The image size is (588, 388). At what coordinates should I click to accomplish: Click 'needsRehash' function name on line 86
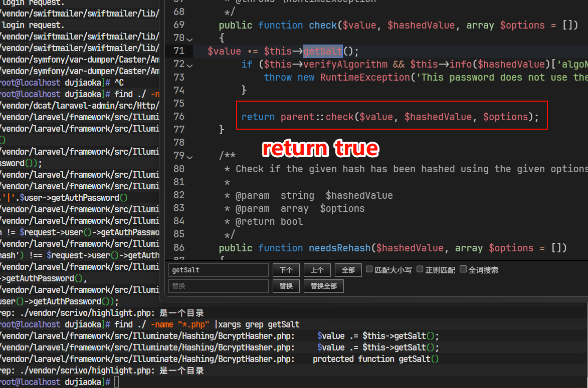click(340, 248)
